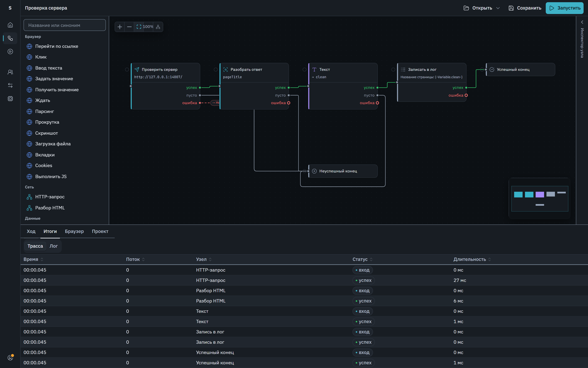Open the chip/settings sidebar icon
The height and width of the screenshot is (368, 588).
pyautogui.click(x=10, y=99)
